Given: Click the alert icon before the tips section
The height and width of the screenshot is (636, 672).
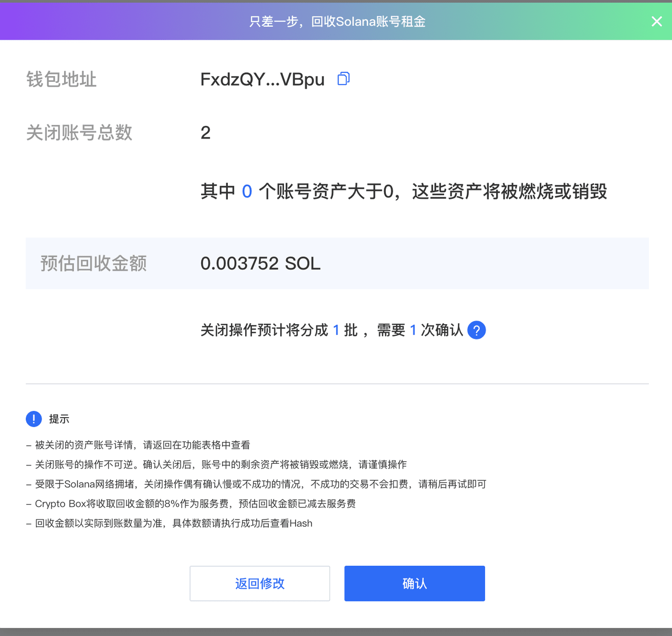Looking at the screenshot, I should (33, 419).
